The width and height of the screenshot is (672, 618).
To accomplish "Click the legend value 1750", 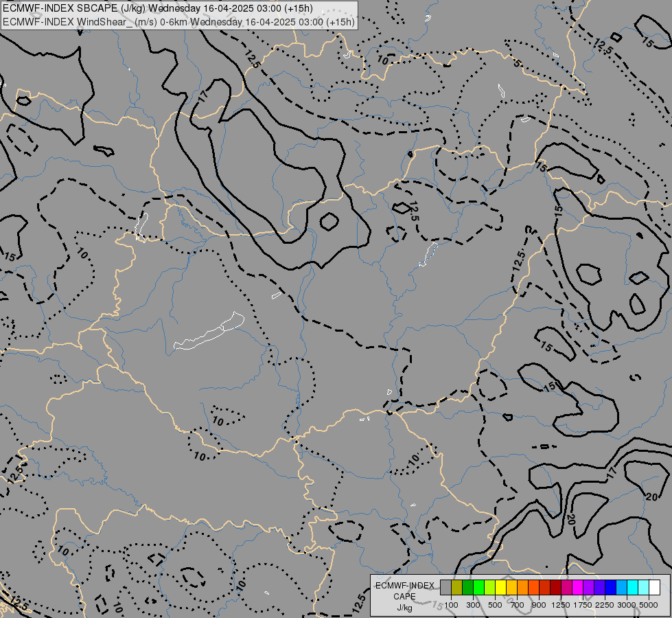I will [583, 605].
